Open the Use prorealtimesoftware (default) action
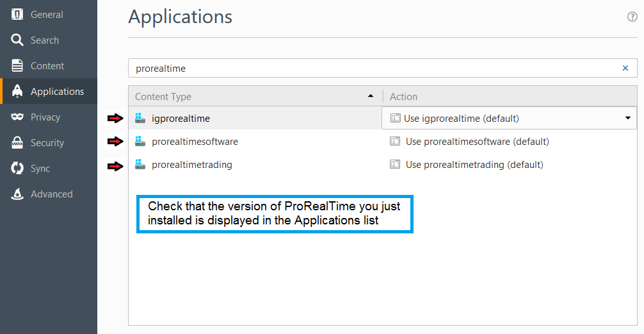The image size is (644, 334). point(477,141)
